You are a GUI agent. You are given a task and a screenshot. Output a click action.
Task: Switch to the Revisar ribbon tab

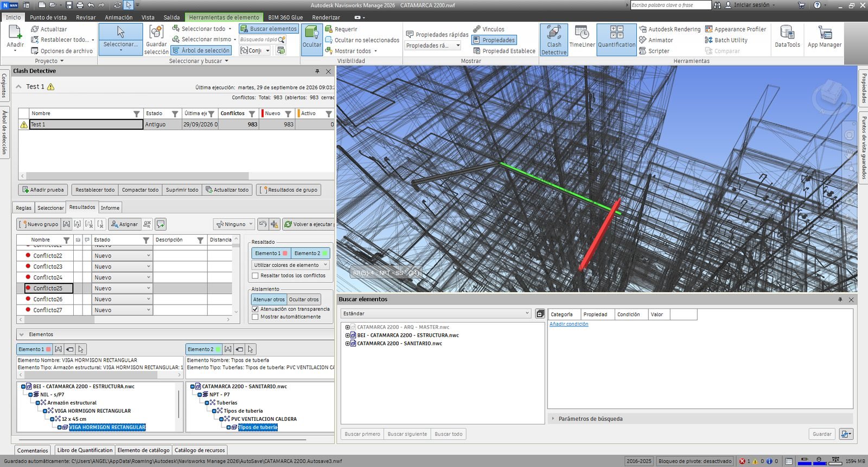point(86,17)
